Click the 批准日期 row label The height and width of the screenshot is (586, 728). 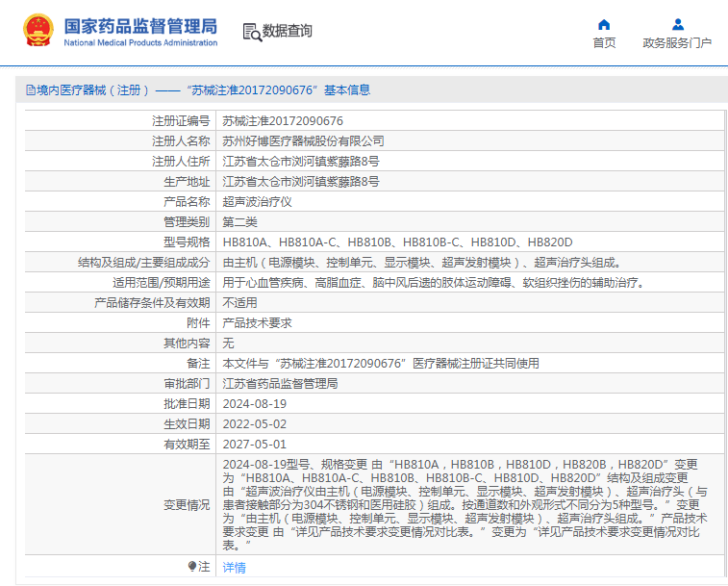187,404
